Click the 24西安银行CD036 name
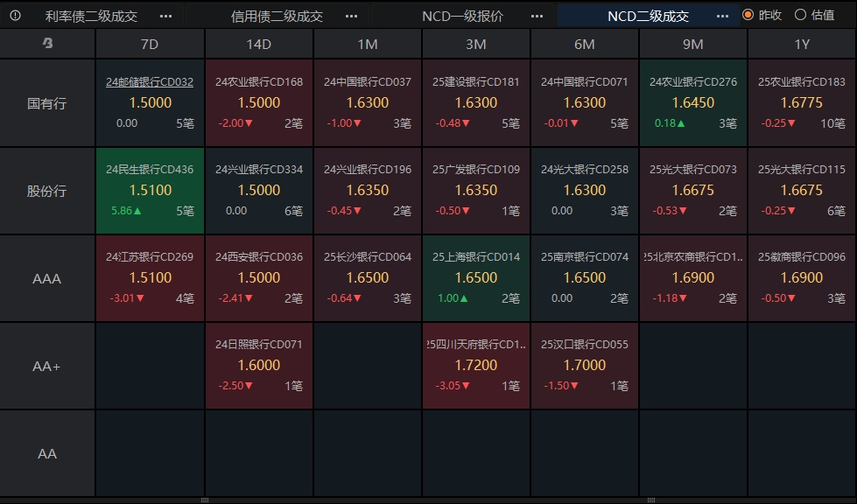Viewport: 857px width, 504px height. (258, 256)
